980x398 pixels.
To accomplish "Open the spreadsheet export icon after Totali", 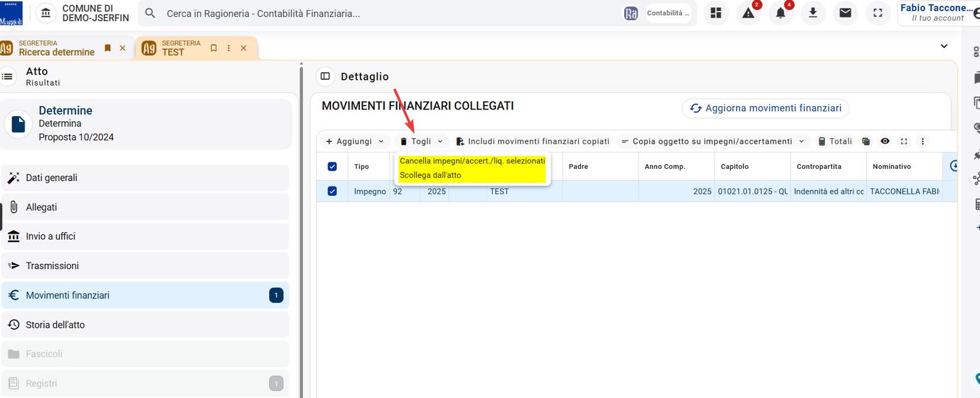I will coord(866,141).
